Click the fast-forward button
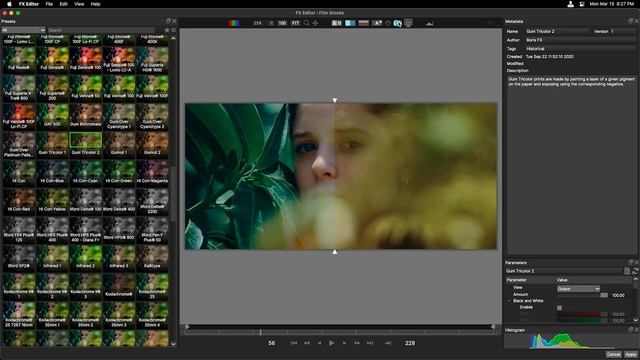 click(357, 343)
